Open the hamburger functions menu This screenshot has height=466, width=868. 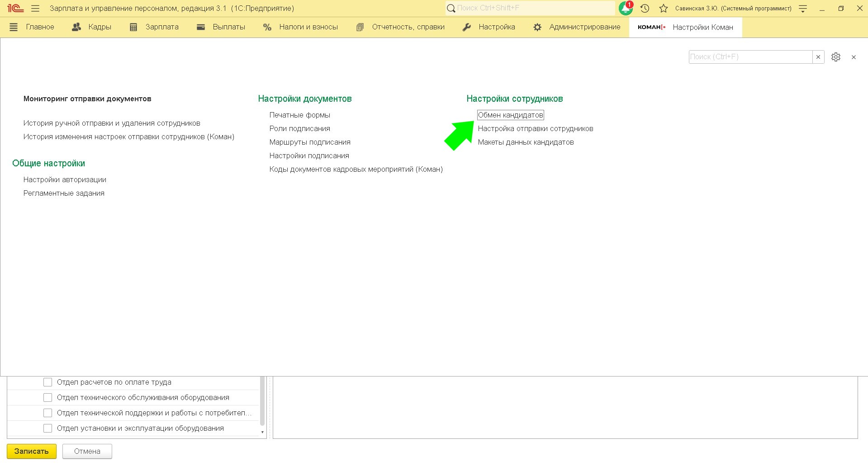(x=35, y=9)
